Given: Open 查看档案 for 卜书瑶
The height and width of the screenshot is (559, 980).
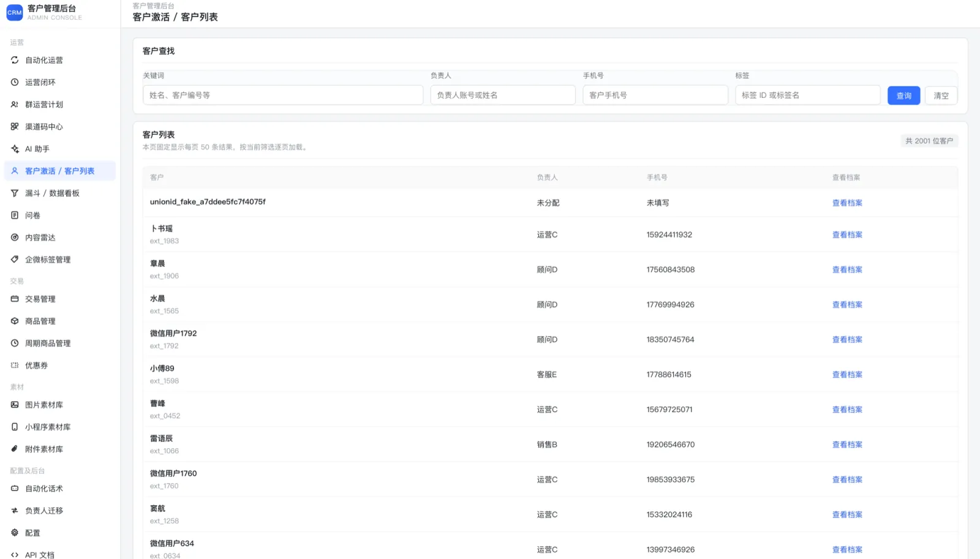Looking at the screenshot, I should point(847,234).
